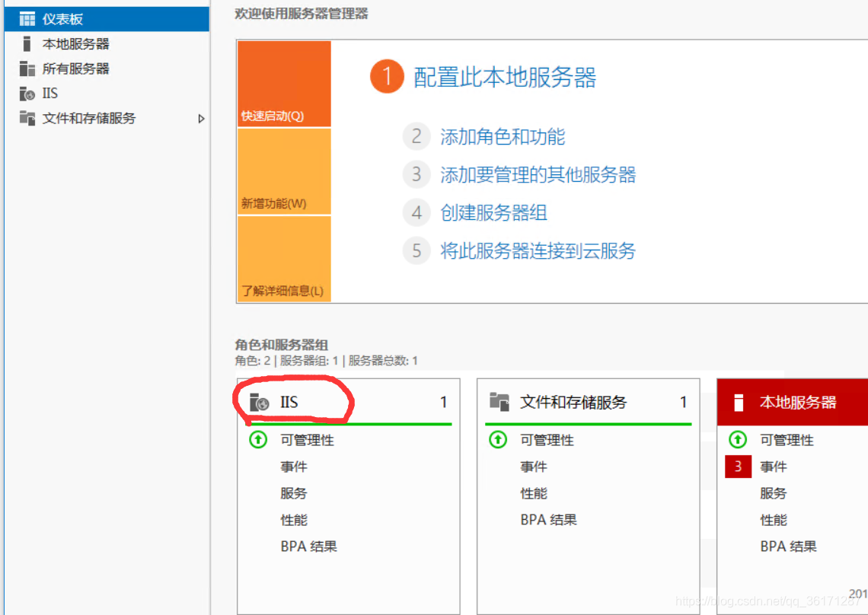Select the 了解详细信息(L) tile
868x615 pixels.
coord(284,259)
